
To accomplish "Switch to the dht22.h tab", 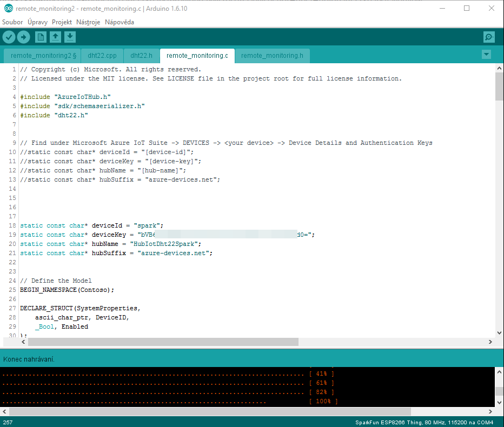I will click(141, 55).
